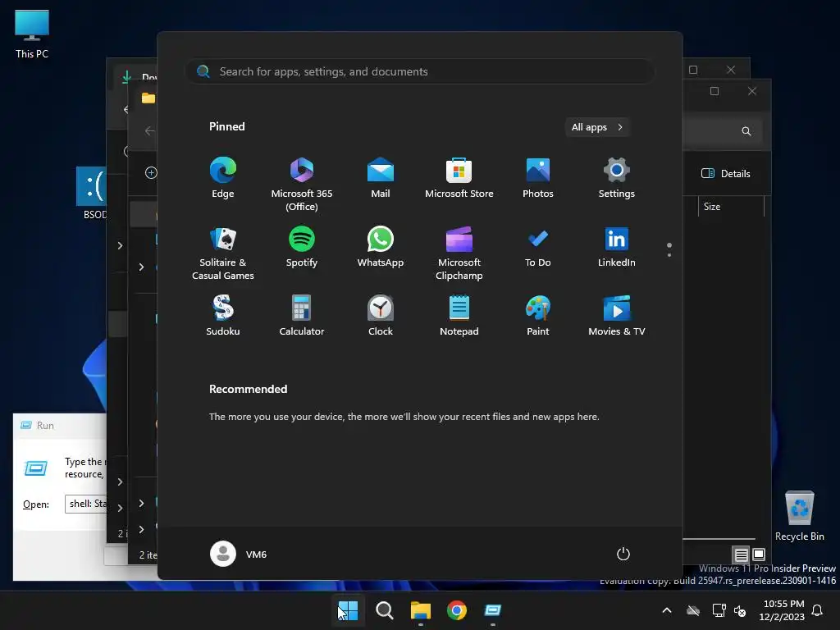Switch Explorer to details view layout
Viewport: 840px width, 630px height.
click(742, 555)
